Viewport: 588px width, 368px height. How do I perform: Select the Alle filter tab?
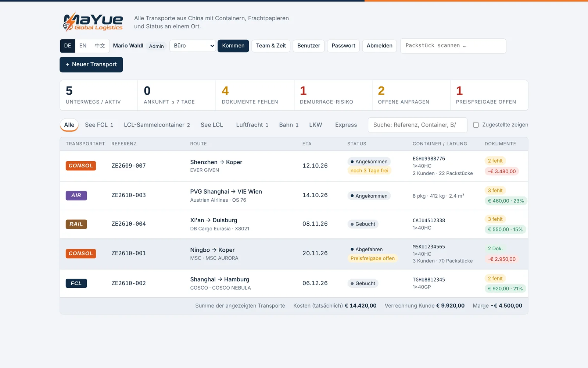coord(69,125)
